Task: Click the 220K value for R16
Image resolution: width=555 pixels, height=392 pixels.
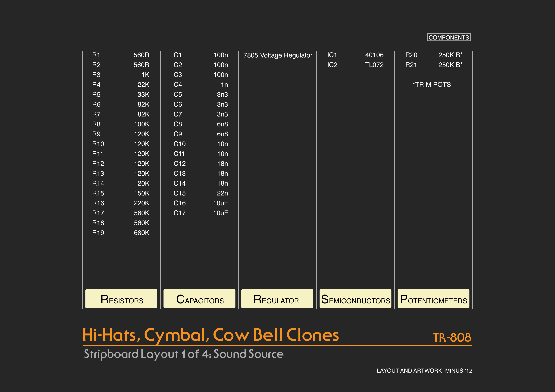Action: 142,203
